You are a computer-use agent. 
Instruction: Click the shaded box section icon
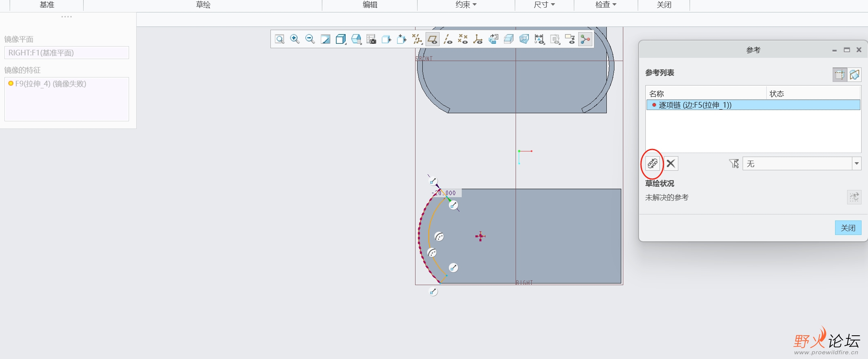pyautogui.click(x=509, y=39)
